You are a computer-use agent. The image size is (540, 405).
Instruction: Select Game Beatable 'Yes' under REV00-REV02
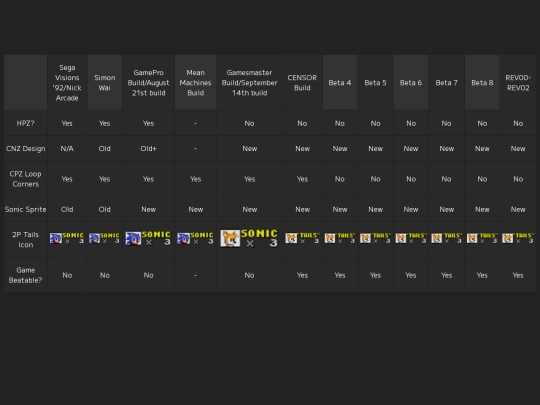(x=518, y=275)
